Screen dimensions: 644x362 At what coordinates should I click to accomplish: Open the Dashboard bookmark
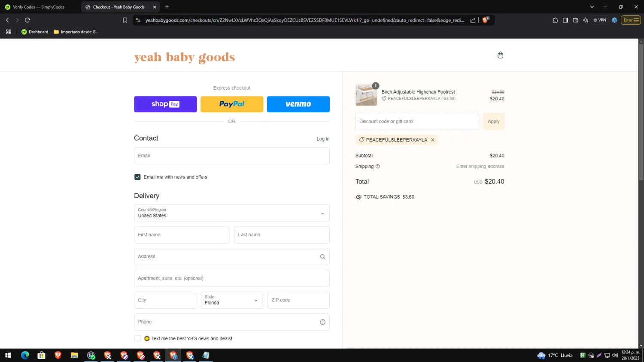coord(35,32)
